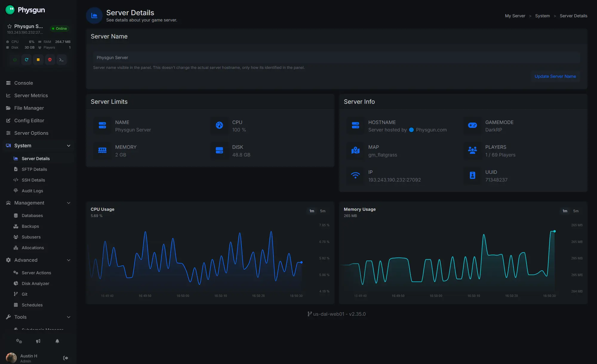
Task: Click the logout icon beside Austin H
Action: point(66,358)
